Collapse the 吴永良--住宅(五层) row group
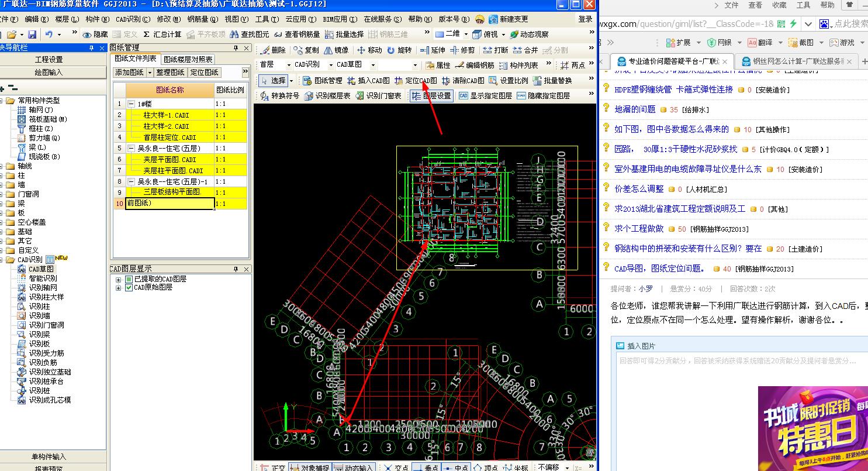Viewport: 868px width, 471px height. click(x=132, y=149)
